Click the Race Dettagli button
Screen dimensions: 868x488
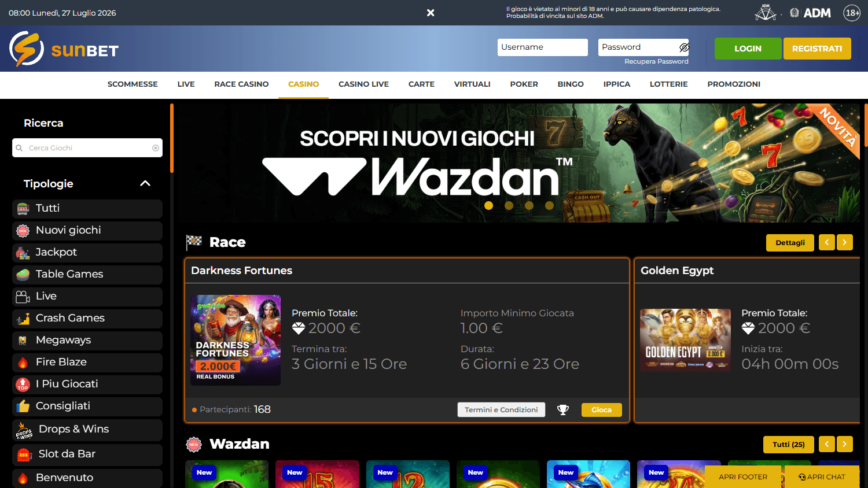[x=790, y=243]
